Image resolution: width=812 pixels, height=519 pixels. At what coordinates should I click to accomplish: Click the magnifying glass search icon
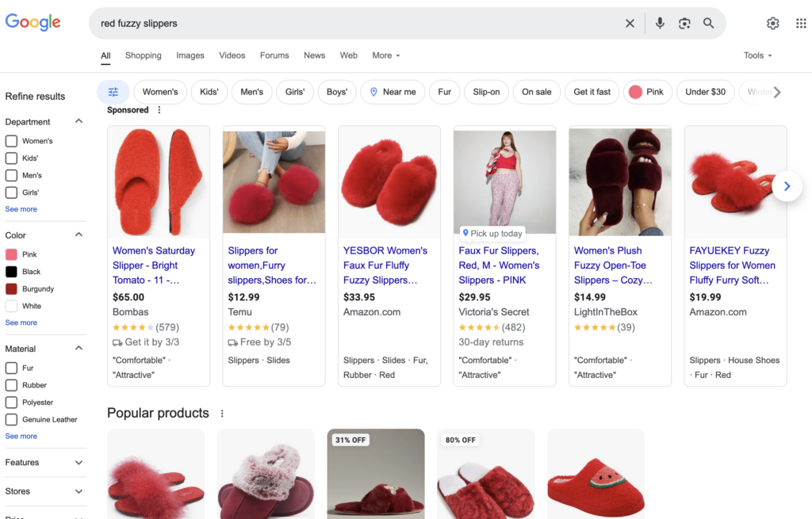[708, 23]
